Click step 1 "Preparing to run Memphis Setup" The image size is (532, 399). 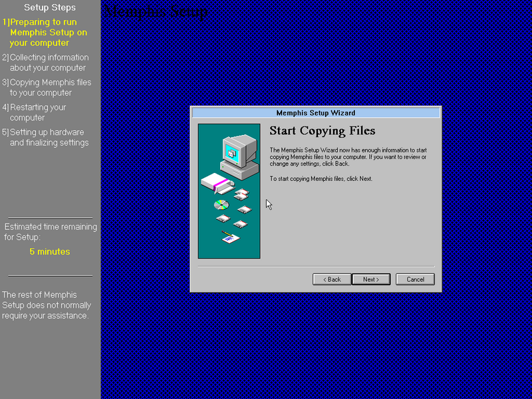pos(45,33)
